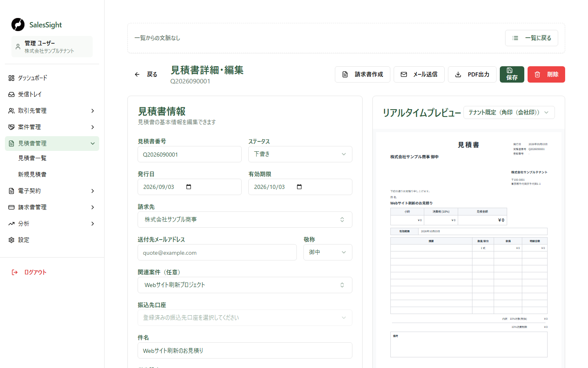Screen dimensions: 588x368
Task: Collapse the 見積書管理 section chevron
Action: (93, 144)
